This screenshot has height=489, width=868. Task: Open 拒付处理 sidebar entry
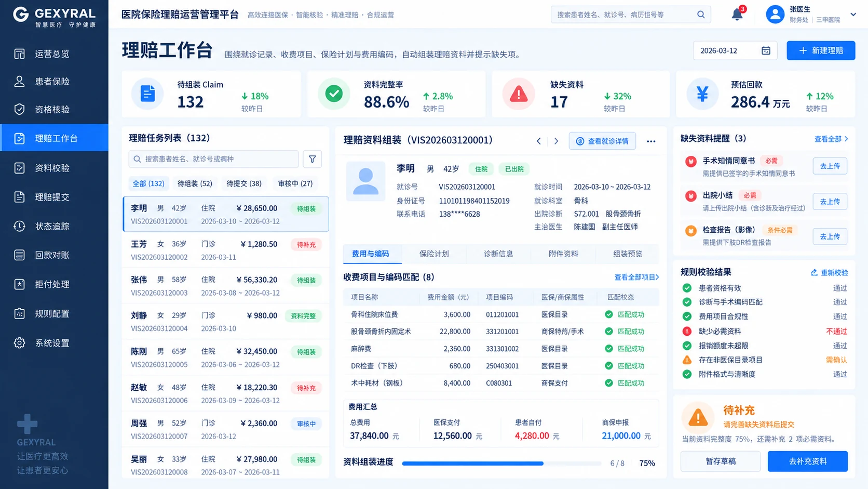pos(54,284)
